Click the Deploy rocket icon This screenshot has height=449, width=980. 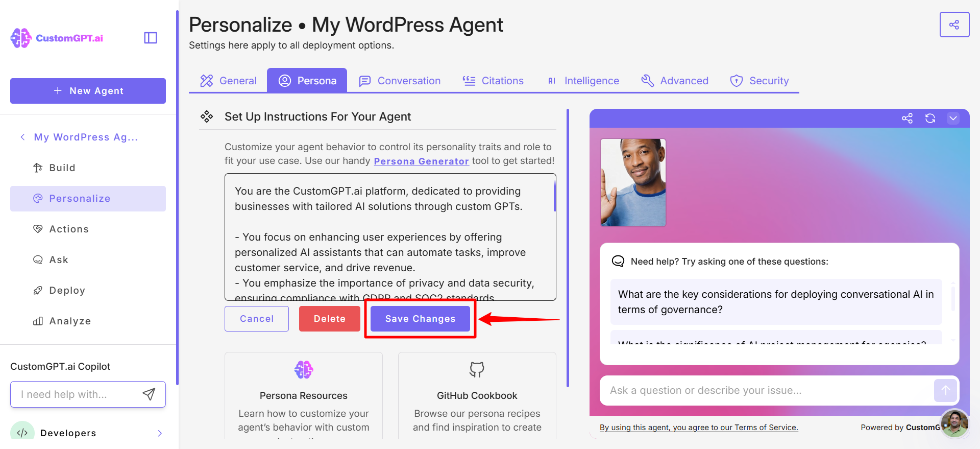[38, 290]
